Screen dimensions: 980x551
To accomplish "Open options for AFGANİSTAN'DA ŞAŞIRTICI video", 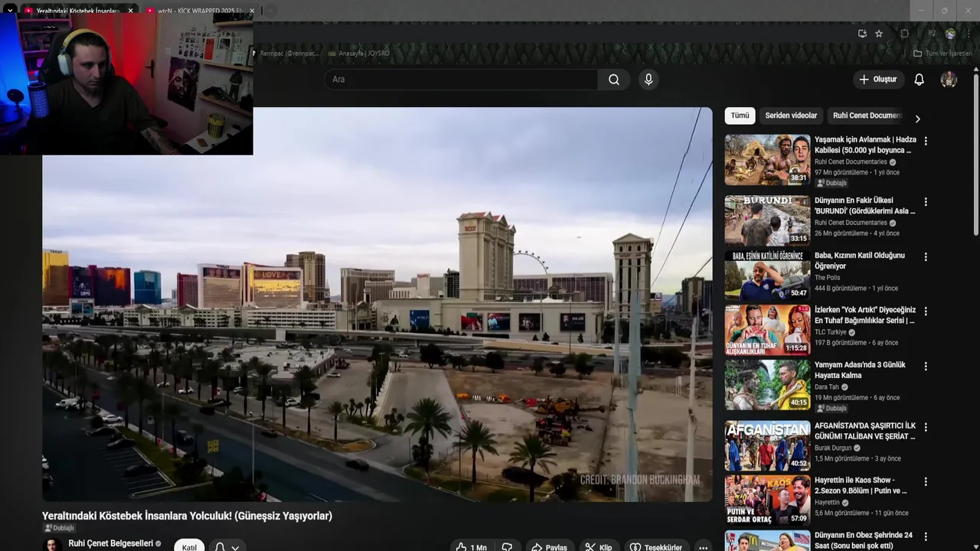I will [926, 427].
